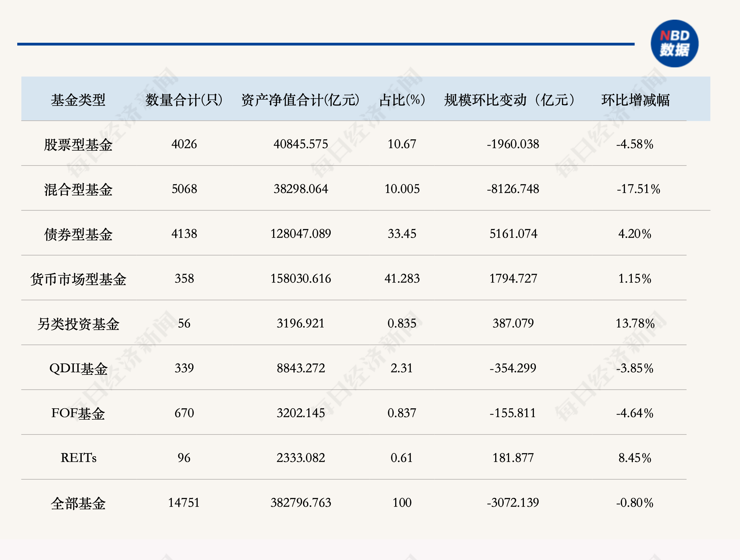Select the 数量合计(只) column header
Image resolution: width=740 pixels, height=560 pixels.
pyautogui.click(x=184, y=100)
